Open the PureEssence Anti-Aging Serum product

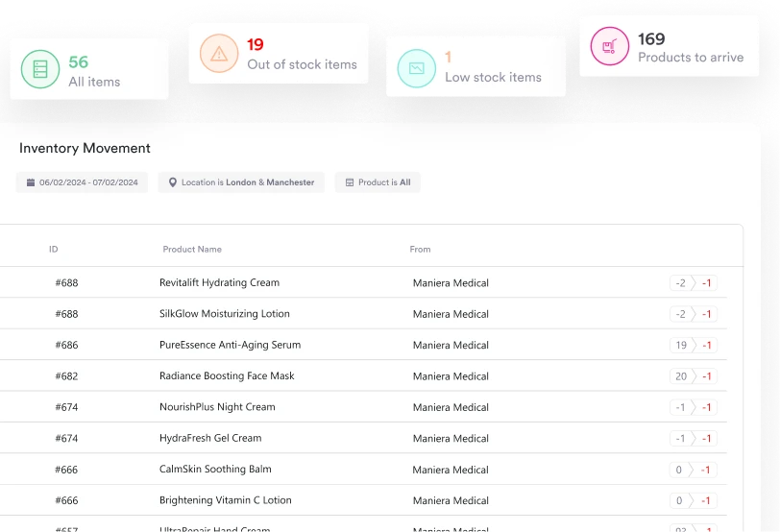[230, 345]
